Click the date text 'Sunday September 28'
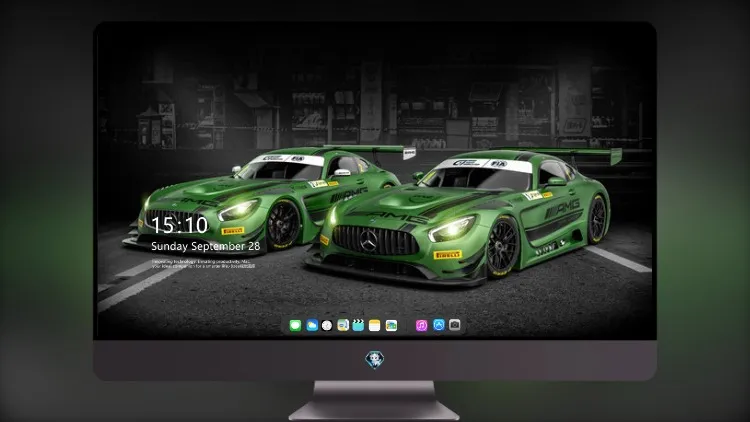Image resolution: width=750 pixels, height=422 pixels. [x=206, y=246]
